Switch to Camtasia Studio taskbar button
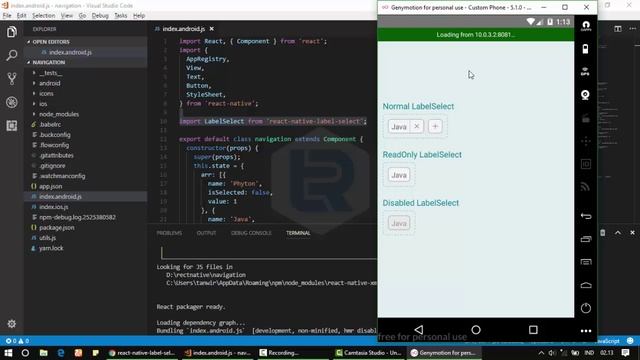Screen dimensions: 640x360 point(369,353)
